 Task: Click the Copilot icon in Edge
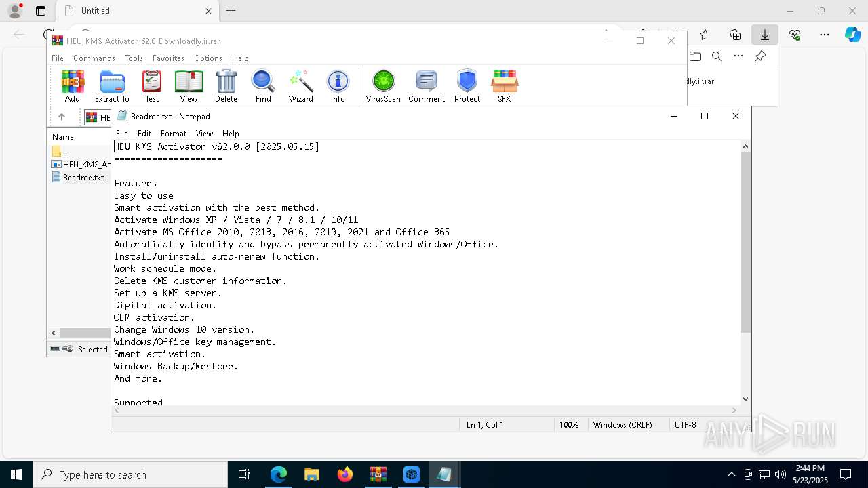(852, 35)
